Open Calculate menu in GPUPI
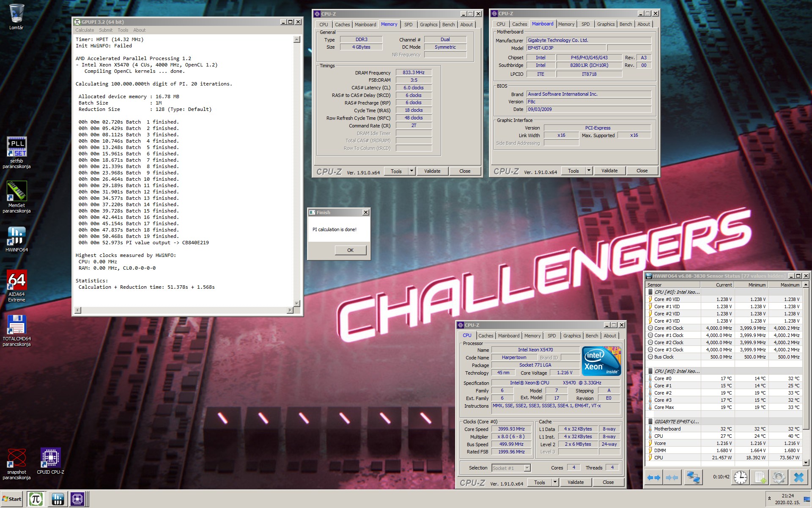The image size is (812, 508). click(x=85, y=30)
